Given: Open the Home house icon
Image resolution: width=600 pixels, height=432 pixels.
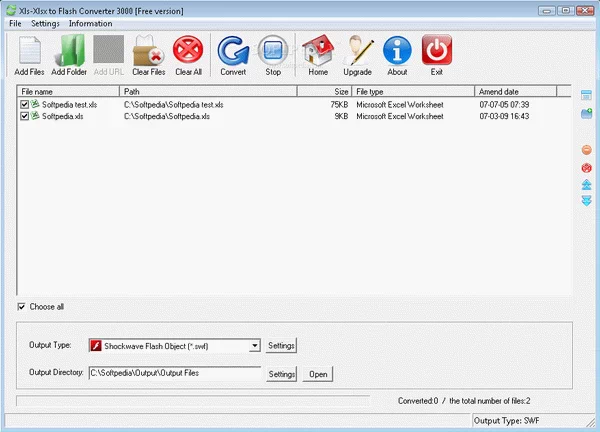Looking at the screenshot, I should (x=318, y=50).
